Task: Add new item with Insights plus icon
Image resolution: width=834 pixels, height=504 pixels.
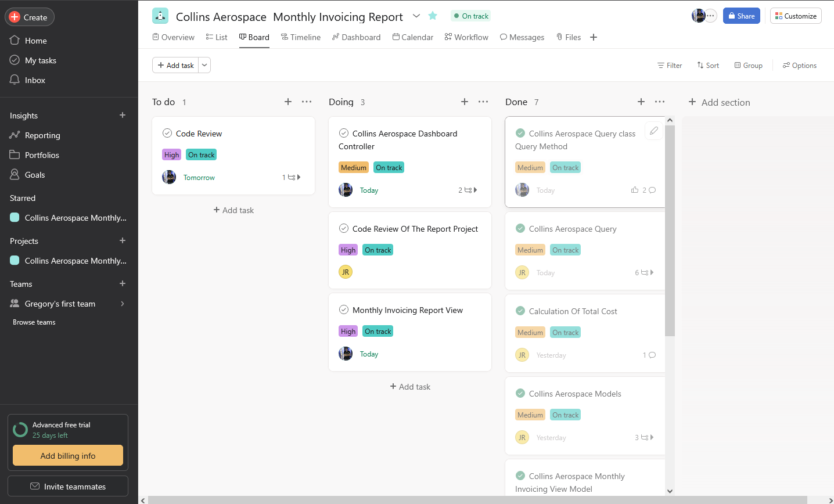Action: click(123, 115)
